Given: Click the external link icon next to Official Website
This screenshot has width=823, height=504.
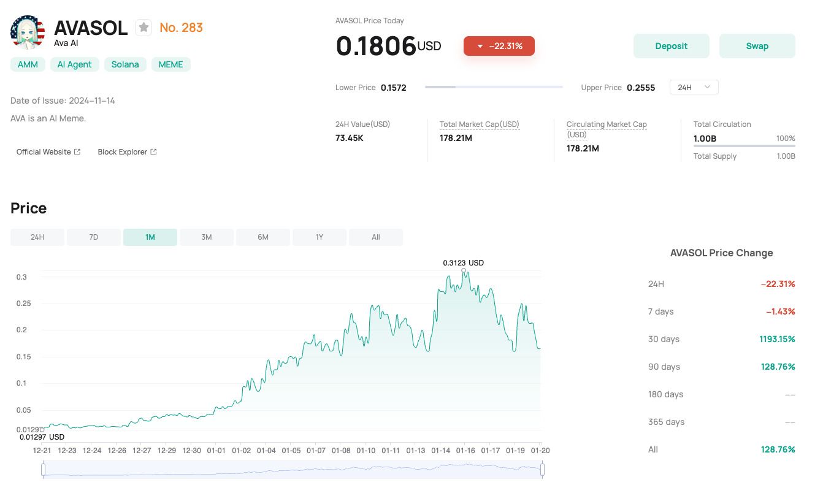Looking at the screenshot, I should click(x=77, y=152).
